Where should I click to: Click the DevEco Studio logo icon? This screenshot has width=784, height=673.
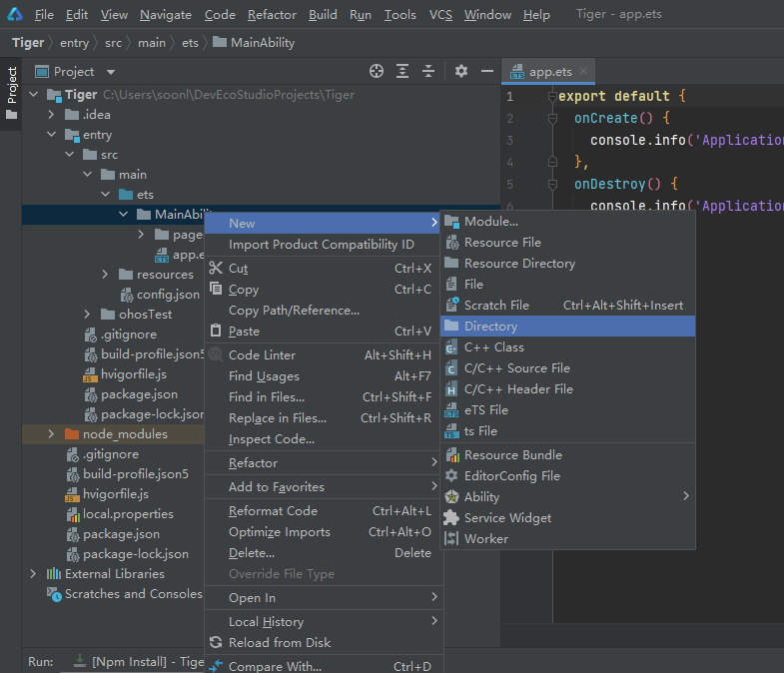click(15, 14)
